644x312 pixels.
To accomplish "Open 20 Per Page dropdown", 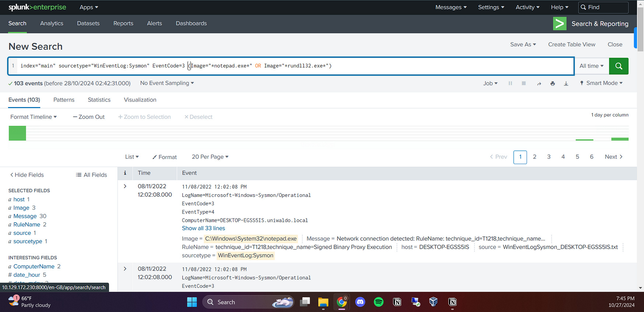I will coord(210,157).
